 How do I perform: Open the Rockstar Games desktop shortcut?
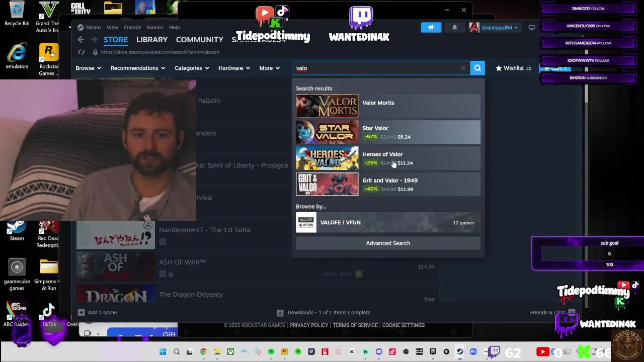49,60
